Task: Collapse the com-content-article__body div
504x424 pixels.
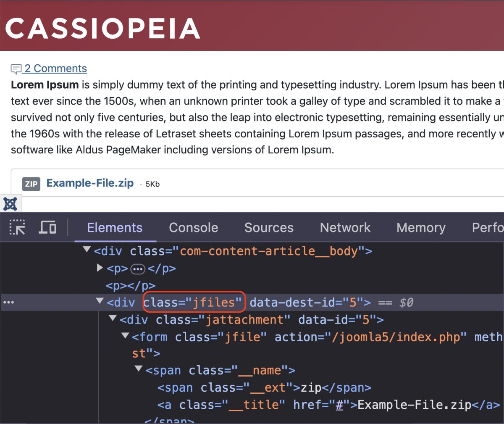Action: click(x=87, y=250)
